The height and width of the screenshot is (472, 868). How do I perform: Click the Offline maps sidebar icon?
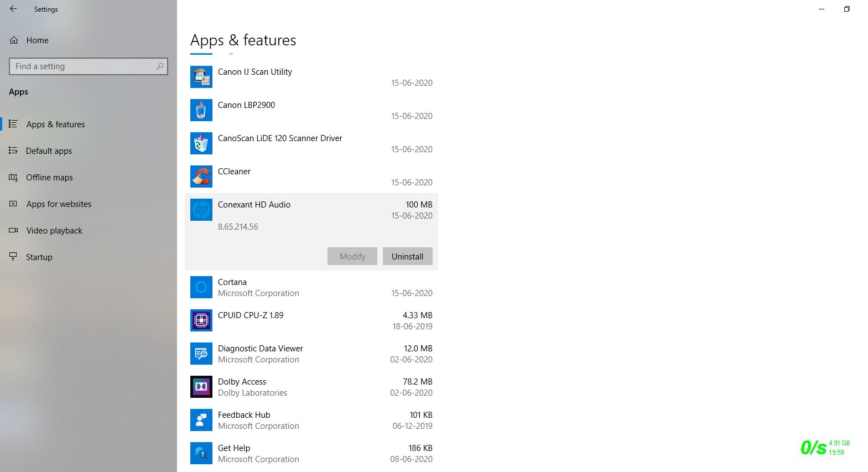pos(13,177)
